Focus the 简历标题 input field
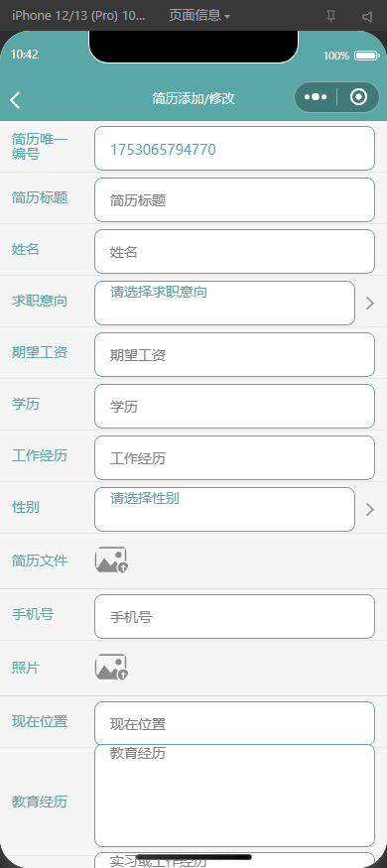 pos(235,199)
